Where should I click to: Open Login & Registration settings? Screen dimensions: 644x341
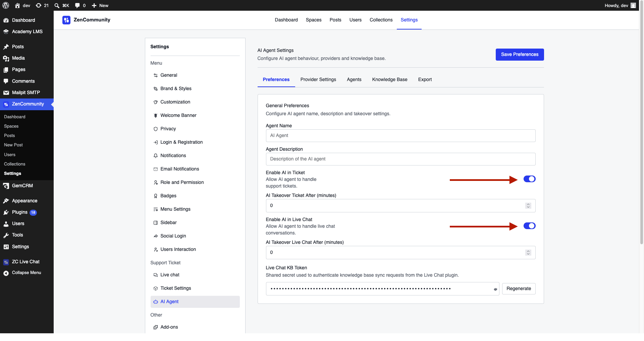[195, 142]
